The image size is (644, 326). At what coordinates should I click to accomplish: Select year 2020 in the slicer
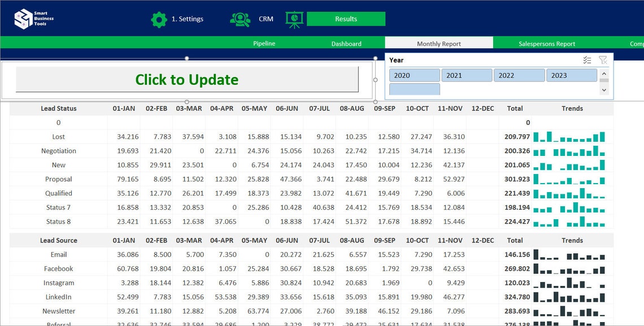[415, 75]
